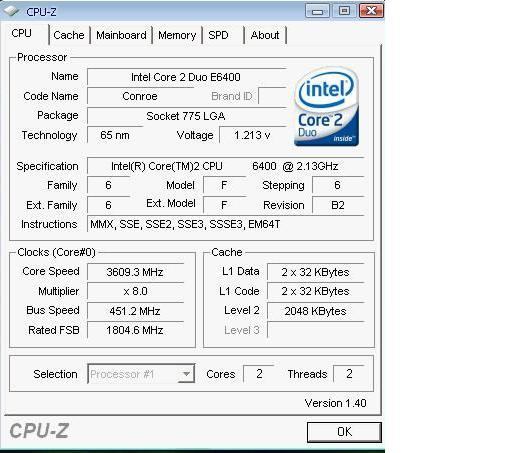Go to the SPD tab

coord(218,35)
